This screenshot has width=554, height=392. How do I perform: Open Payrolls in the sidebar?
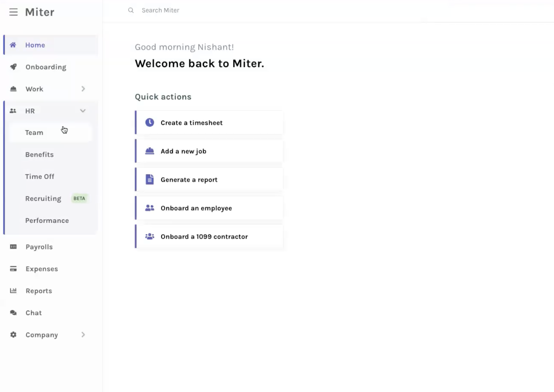50,247
